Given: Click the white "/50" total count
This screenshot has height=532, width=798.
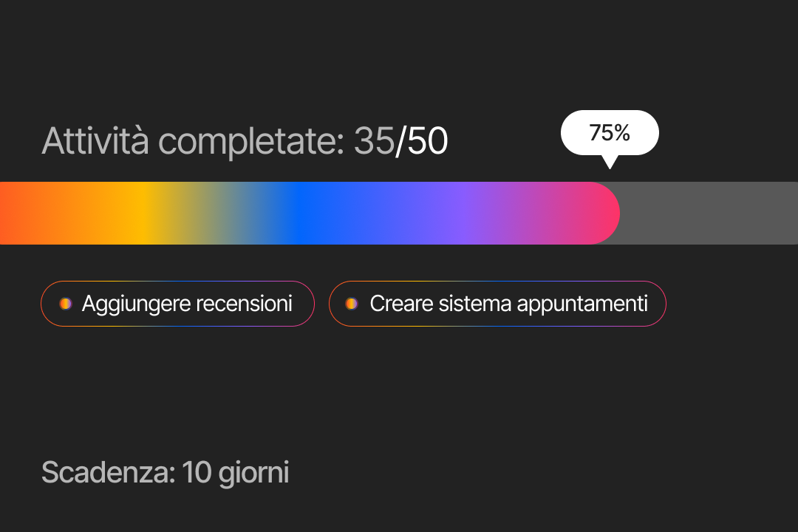Looking at the screenshot, I should (x=422, y=140).
